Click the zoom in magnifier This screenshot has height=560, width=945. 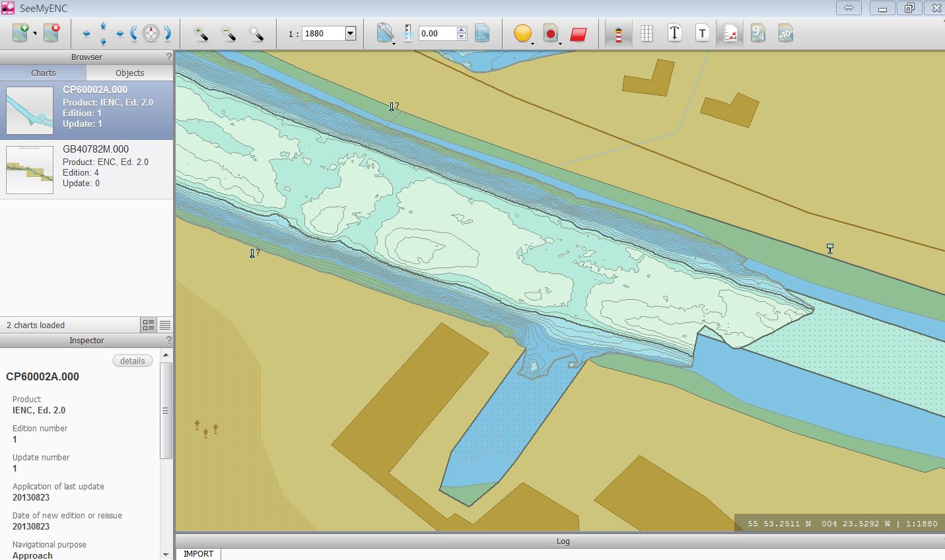click(x=201, y=34)
